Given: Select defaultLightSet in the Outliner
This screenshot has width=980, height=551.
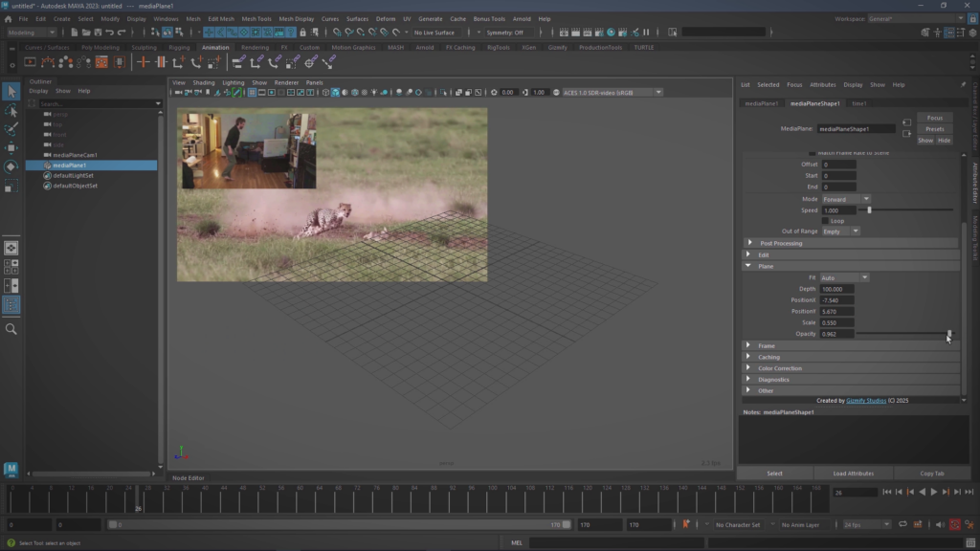Looking at the screenshot, I should 73,176.
